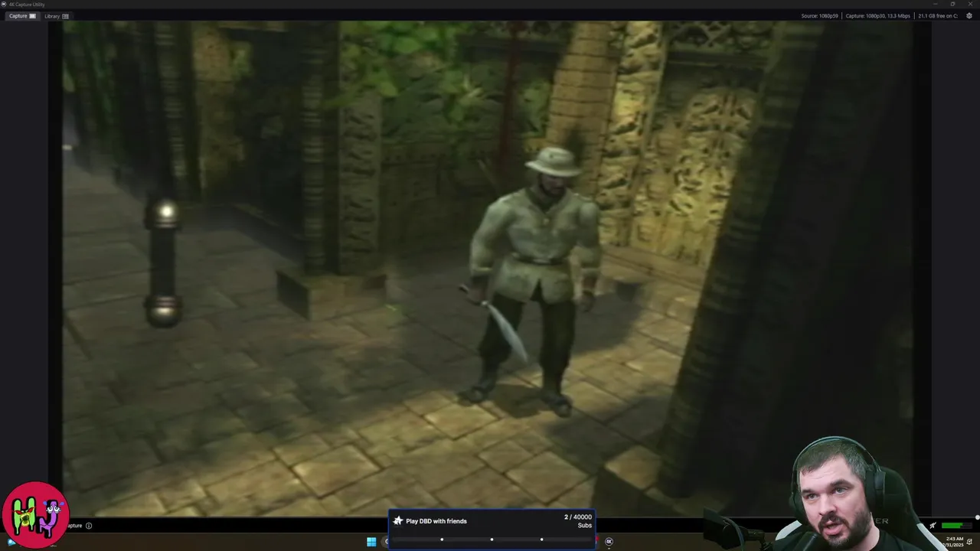Click the 2 / 40000 Subs counter
The width and height of the screenshot is (980, 551).
click(x=578, y=521)
